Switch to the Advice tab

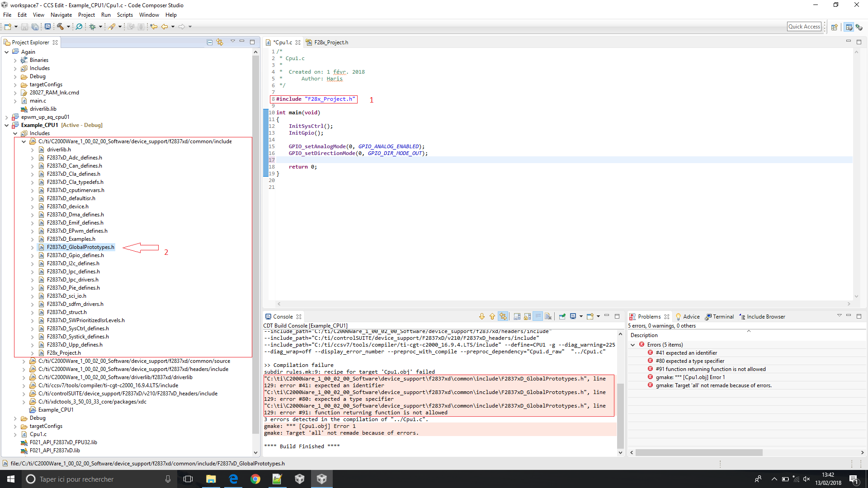tap(688, 317)
